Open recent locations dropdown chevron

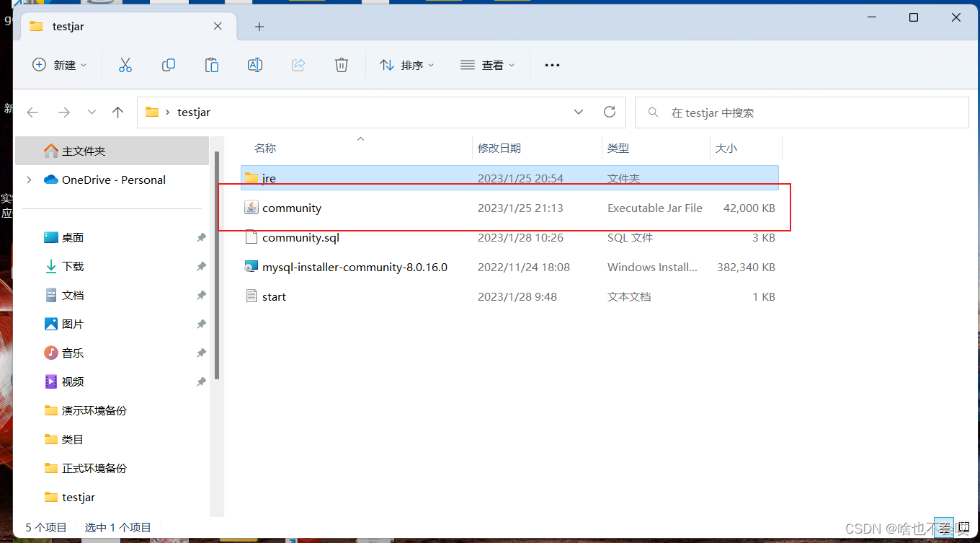click(92, 112)
